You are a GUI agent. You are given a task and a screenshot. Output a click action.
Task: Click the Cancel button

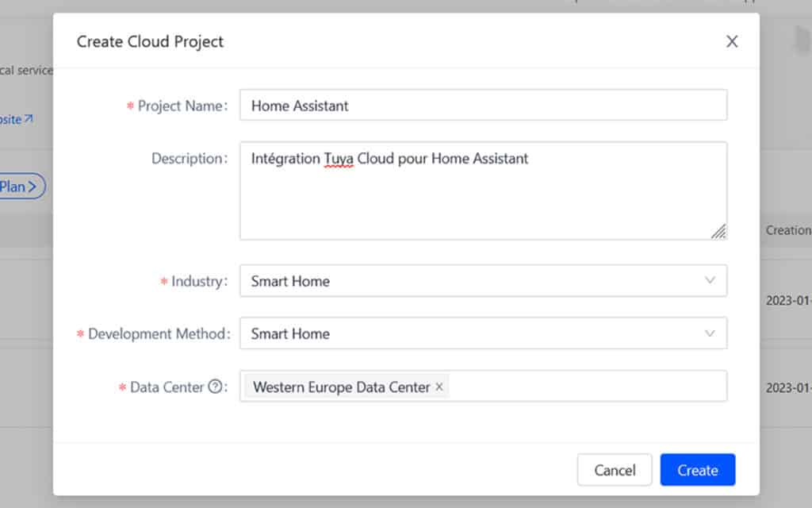[615, 470]
